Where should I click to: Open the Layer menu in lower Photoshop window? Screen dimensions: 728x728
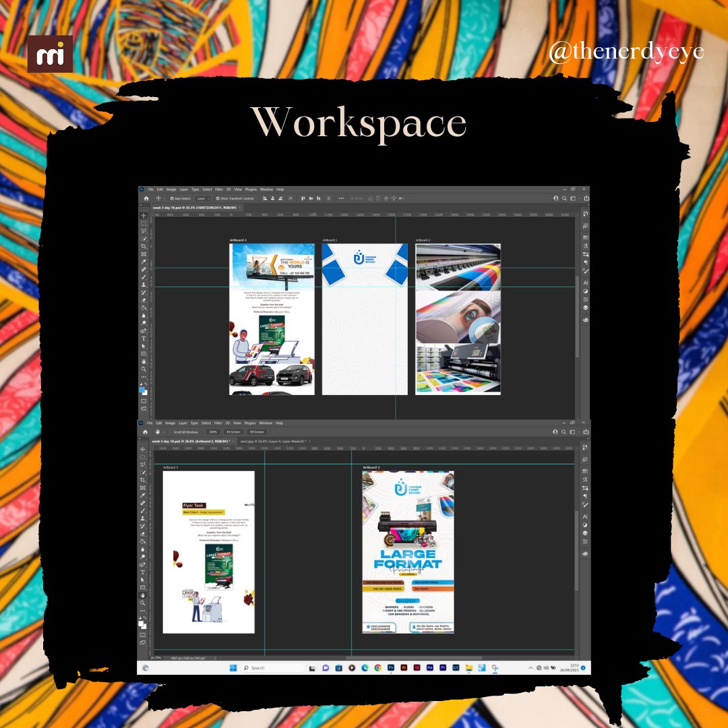[183, 423]
